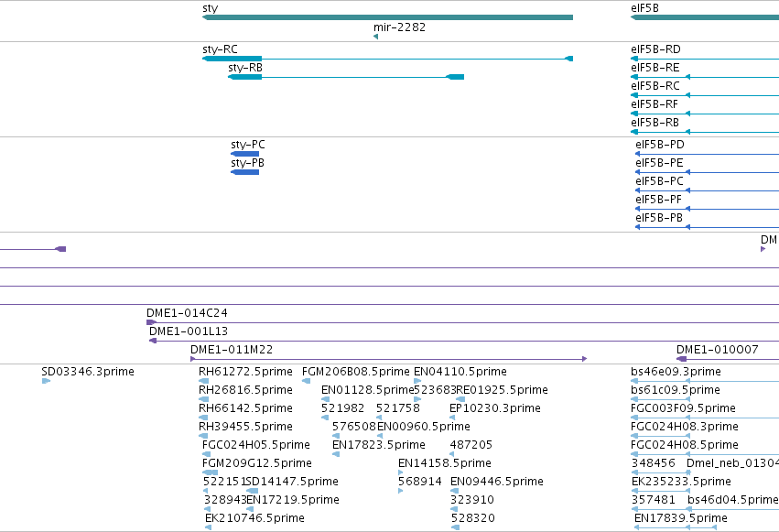Click the 328943 feature label
Image resolution: width=779 pixels, height=532 pixels.
225,500
